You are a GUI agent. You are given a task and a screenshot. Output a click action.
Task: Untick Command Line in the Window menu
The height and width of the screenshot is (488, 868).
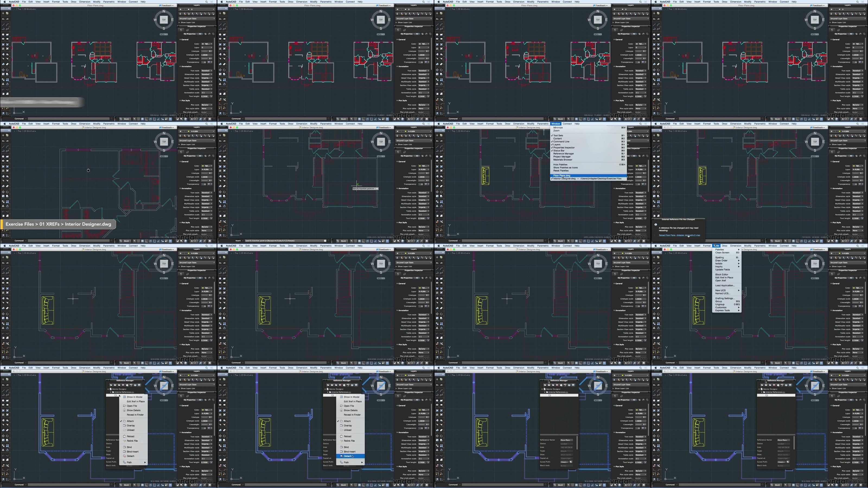(561, 142)
